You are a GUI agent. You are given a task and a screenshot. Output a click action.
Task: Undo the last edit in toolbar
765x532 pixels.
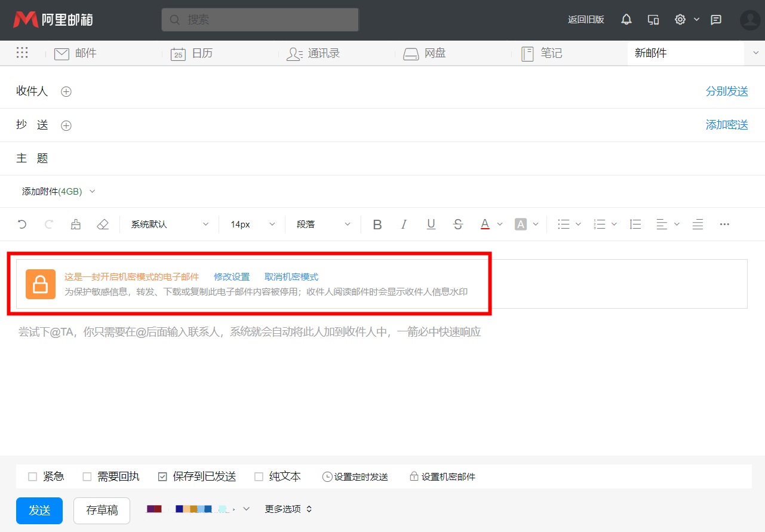point(22,225)
